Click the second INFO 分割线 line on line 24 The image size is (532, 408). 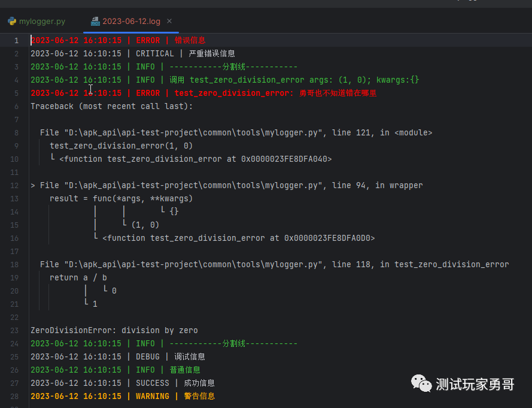(x=164, y=344)
